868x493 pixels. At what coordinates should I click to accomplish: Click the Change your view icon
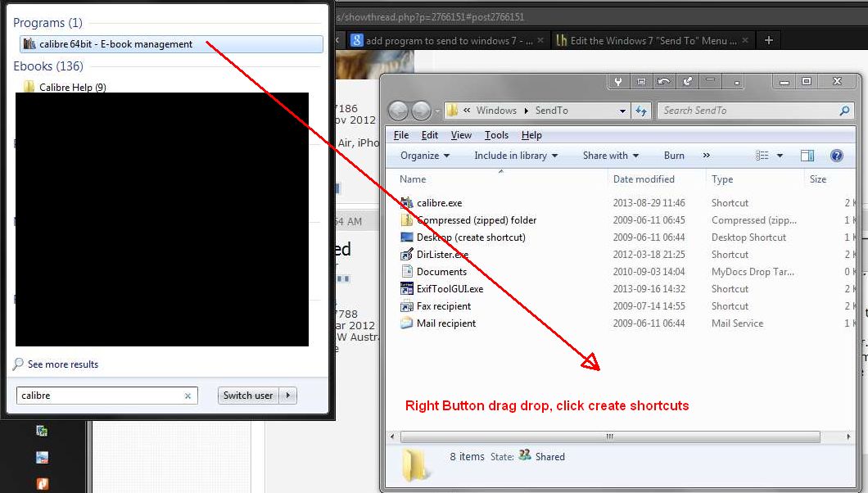tap(762, 156)
